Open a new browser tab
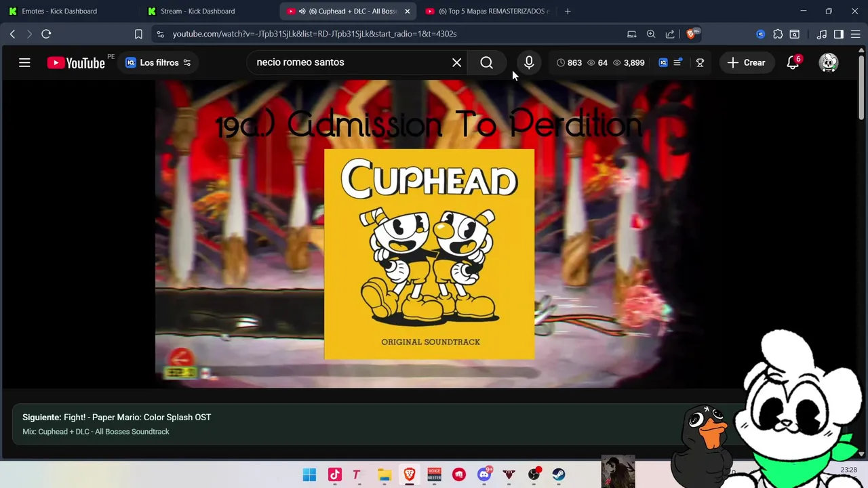The height and width of the screenshot is (488, 868). point(568,11)
